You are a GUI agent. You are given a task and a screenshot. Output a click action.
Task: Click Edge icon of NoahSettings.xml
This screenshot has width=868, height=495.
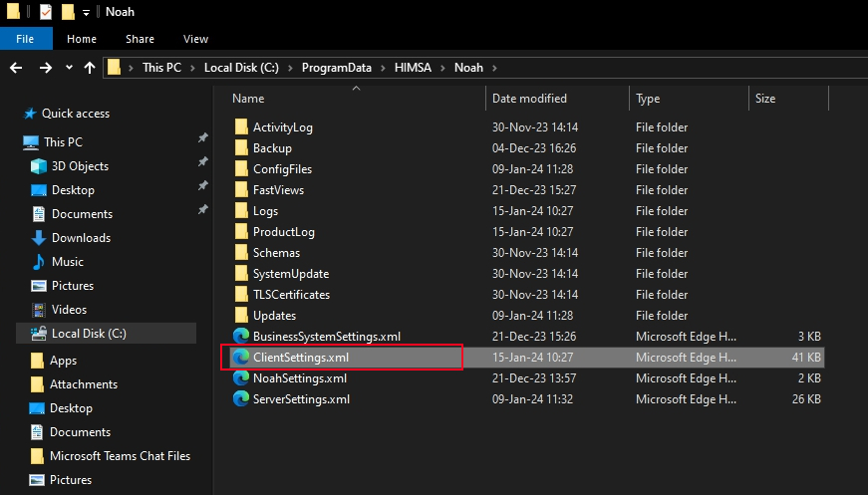point(241,378)
